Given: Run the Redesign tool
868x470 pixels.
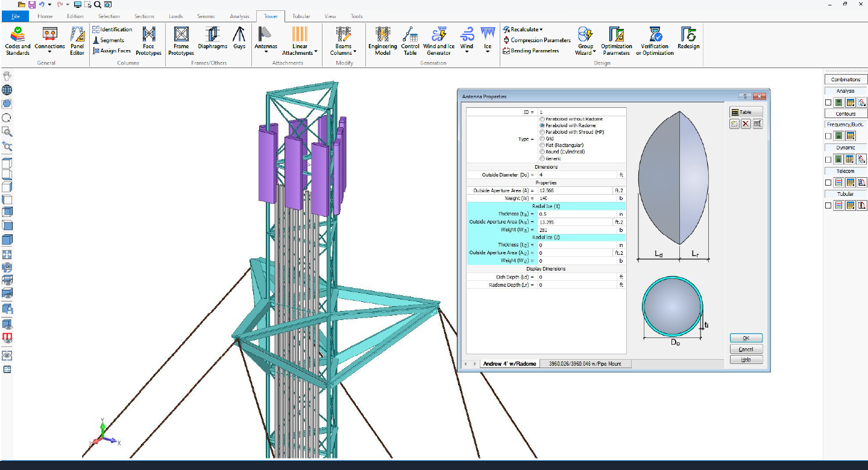Looking at the screenshot, I should (688, 40).
